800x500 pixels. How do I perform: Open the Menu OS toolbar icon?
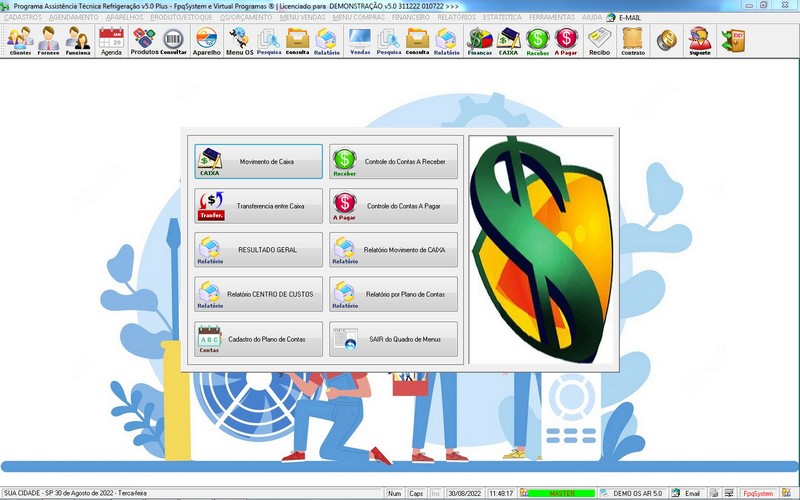(x=239, y=40)
